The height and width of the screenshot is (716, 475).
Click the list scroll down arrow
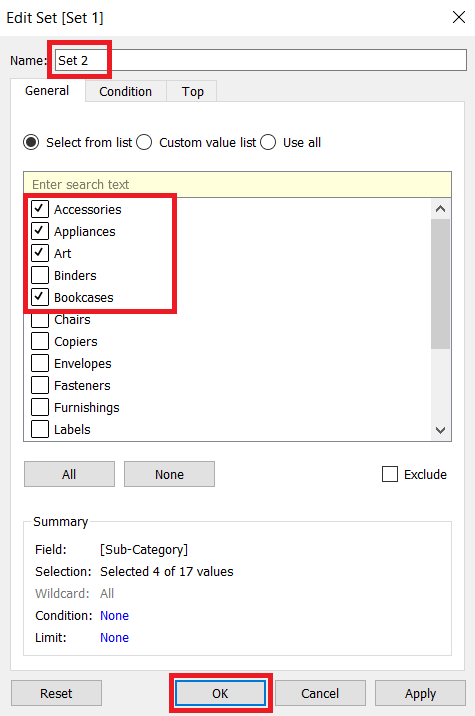440,430
